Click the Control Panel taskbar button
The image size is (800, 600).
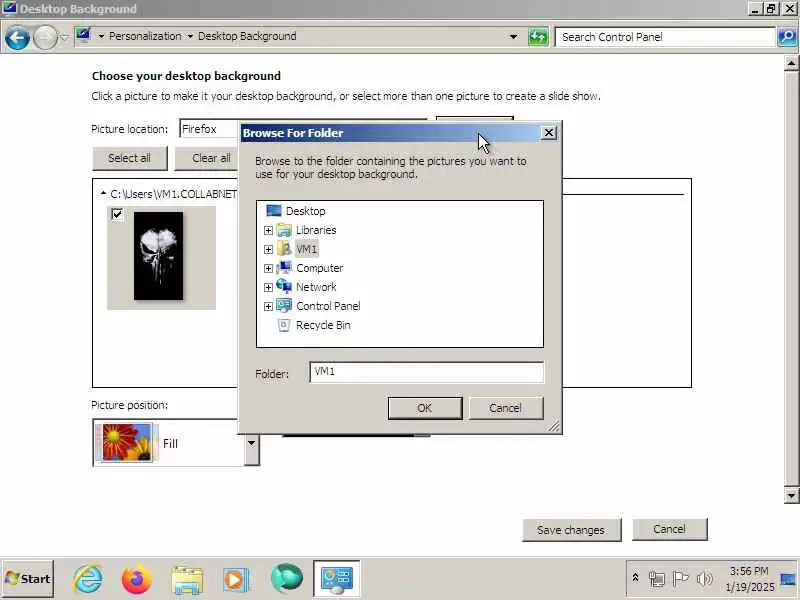click(x=337, y=579)
